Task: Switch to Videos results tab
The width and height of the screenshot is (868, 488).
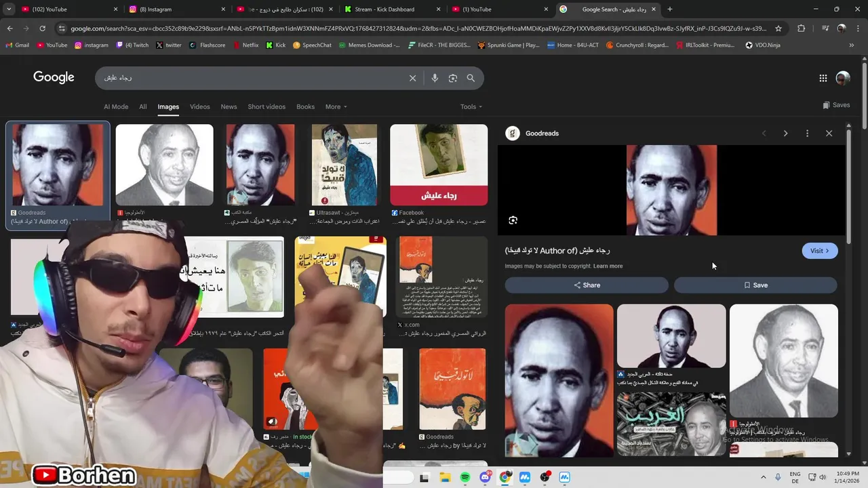Action: pyautogui.click(x=199, y=106)
